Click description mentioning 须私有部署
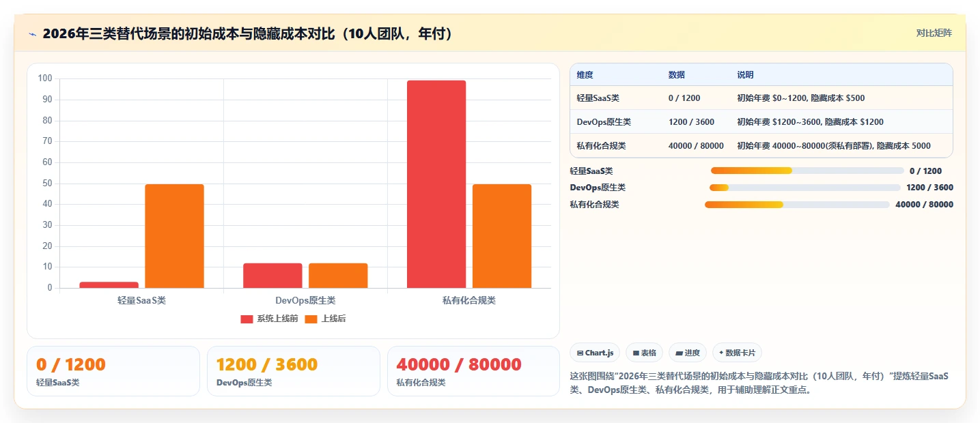The width and height of the screenshot is (980, 423). point(834,146)
